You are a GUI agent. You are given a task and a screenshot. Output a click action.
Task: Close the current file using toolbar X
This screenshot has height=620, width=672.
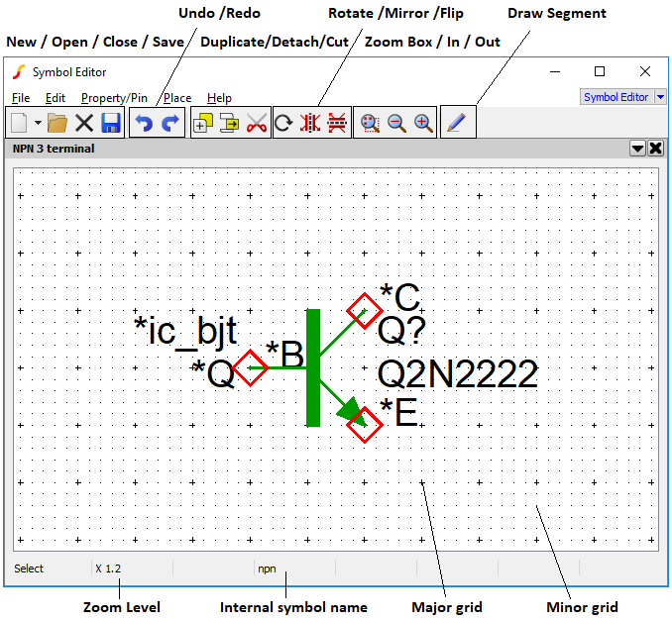point(84,123)
